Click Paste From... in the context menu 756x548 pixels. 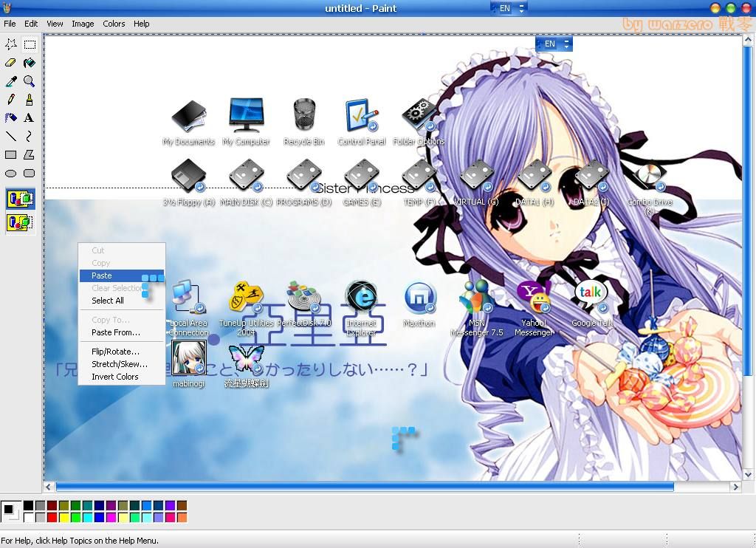coord(122,332)
